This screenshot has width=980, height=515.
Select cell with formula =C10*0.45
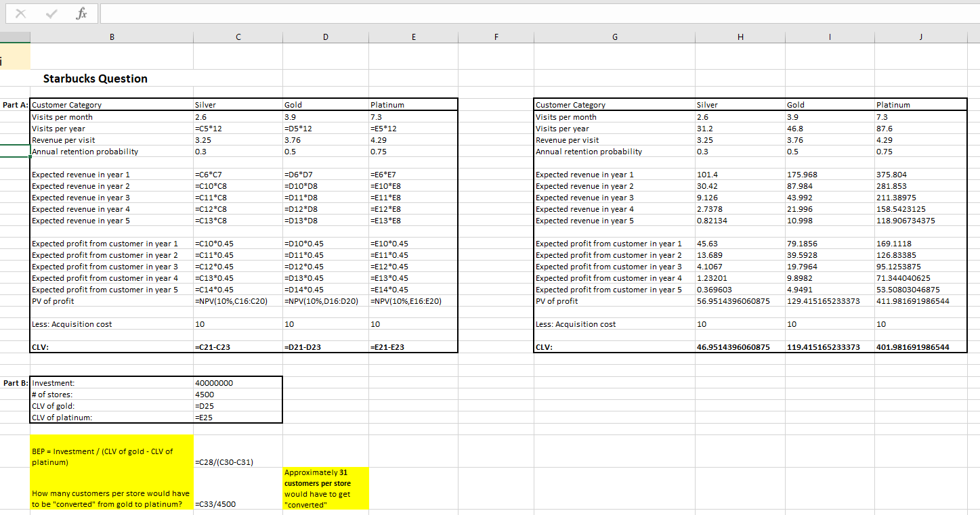(238, 244)
